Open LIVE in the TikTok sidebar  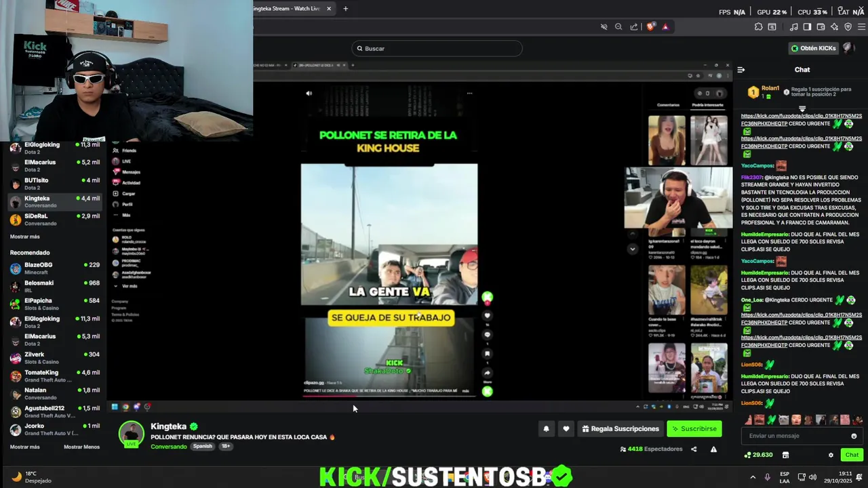122,161
